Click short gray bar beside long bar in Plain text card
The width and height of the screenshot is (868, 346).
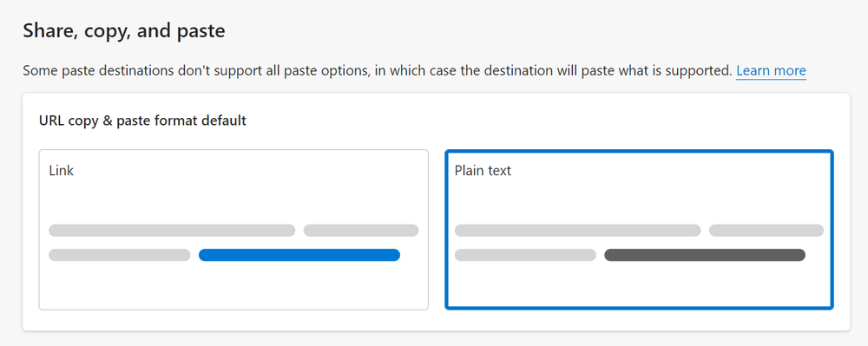[766, 231]
